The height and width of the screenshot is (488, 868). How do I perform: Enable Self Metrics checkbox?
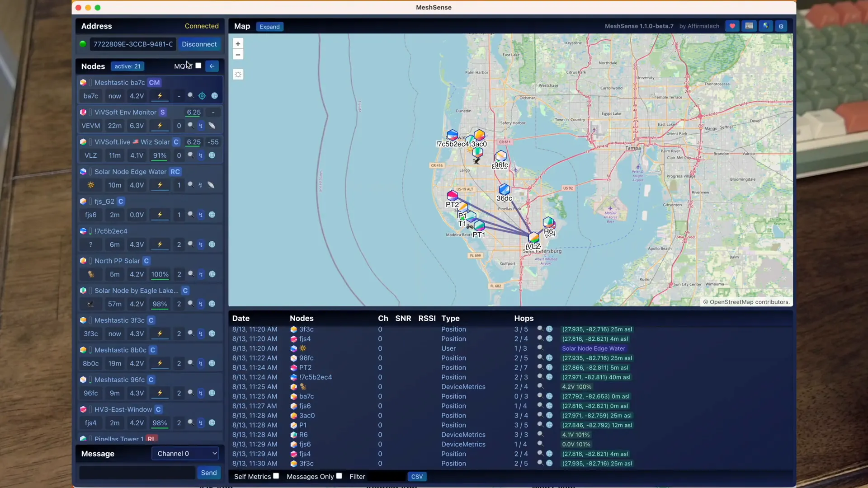(x=276, y=476)
